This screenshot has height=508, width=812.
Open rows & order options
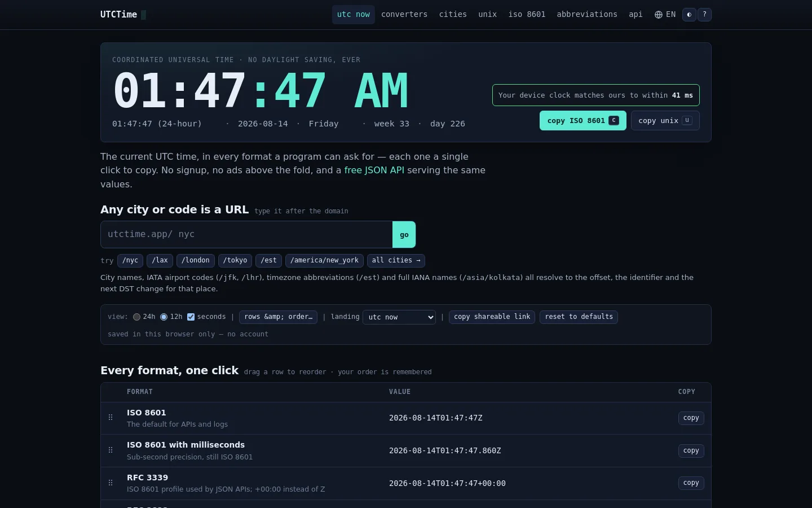tap(278, 317)
